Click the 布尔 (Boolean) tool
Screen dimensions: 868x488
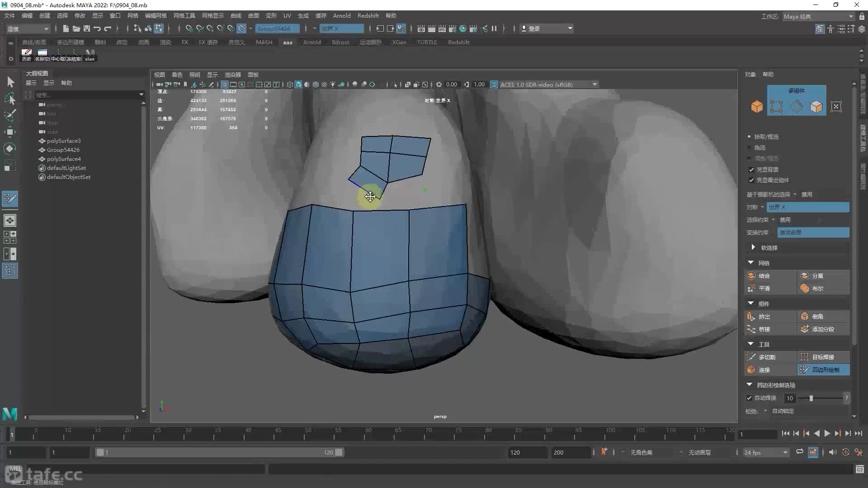(x=824, y=288)
